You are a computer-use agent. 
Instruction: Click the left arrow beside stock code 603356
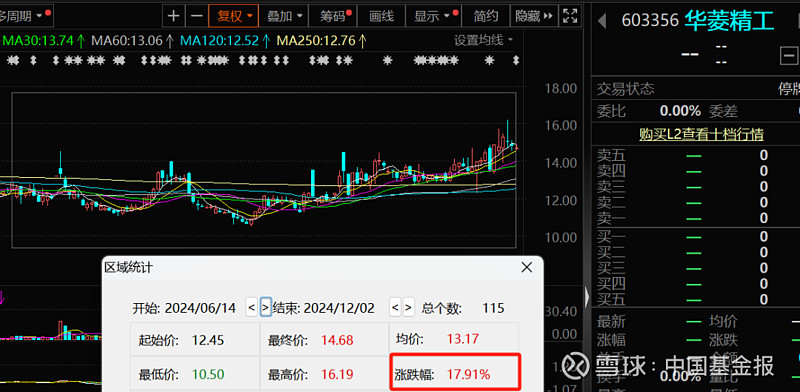603,21
